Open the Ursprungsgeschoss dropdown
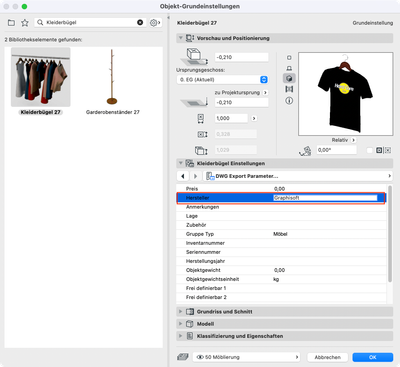 [222, 80]
